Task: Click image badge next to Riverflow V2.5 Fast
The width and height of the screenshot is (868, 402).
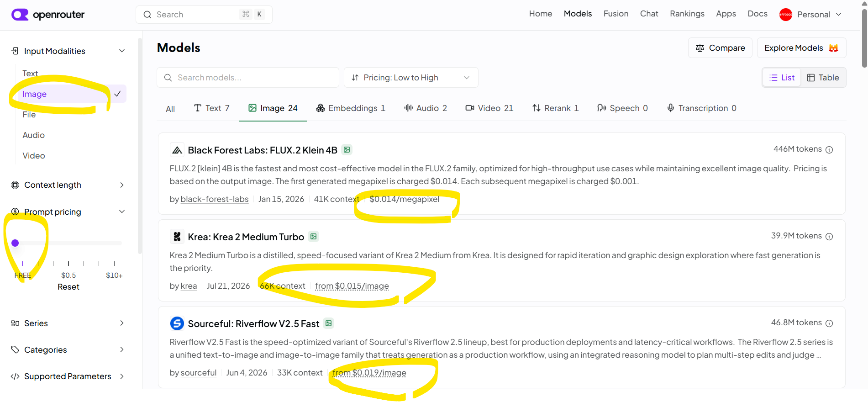Action: pyautogui.click(x=329, y=323)
